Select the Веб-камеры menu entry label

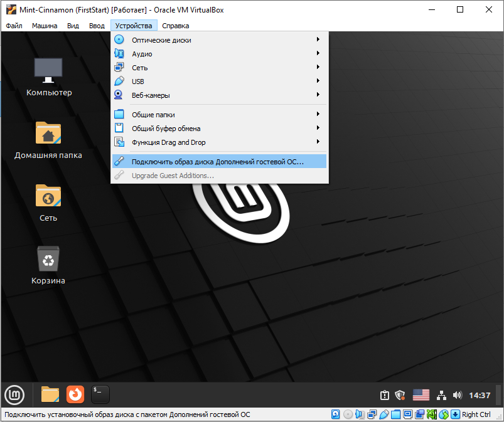pyautogui.click(x=151, y=95)
